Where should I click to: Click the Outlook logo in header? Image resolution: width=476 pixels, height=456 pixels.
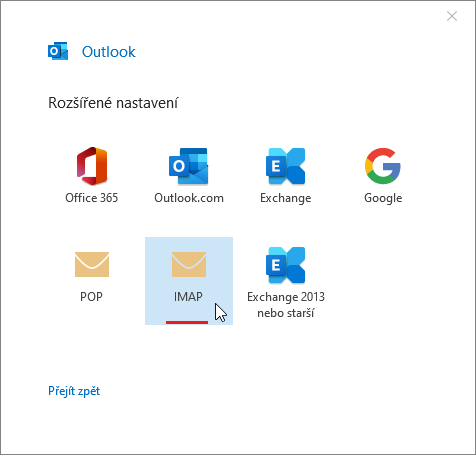coord(58,51)
